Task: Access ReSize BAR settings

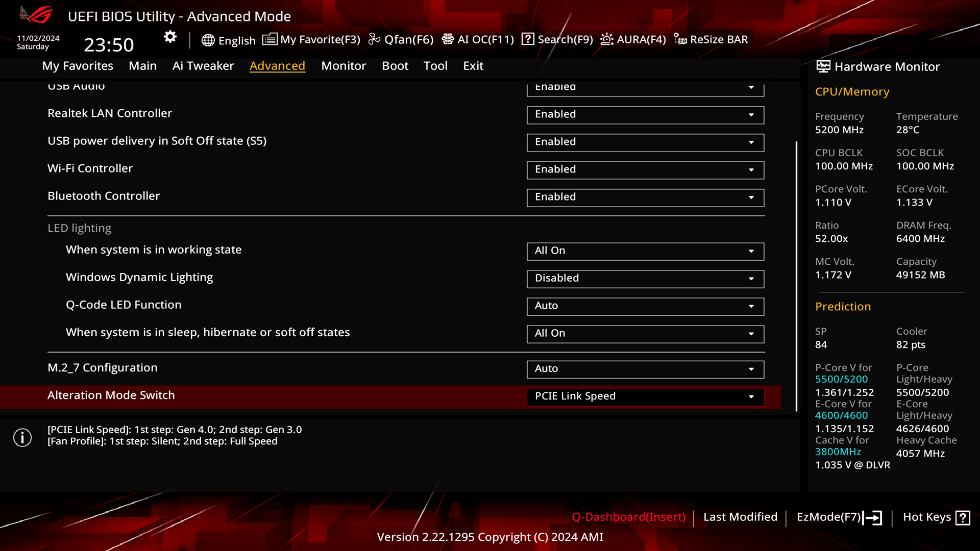Action: [x=712, y=39]
